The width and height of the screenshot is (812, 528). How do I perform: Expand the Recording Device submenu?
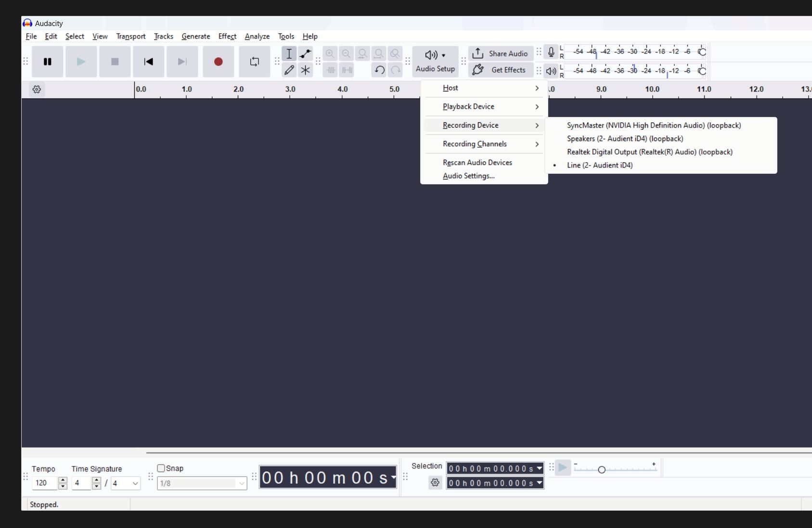click(484, 125)
